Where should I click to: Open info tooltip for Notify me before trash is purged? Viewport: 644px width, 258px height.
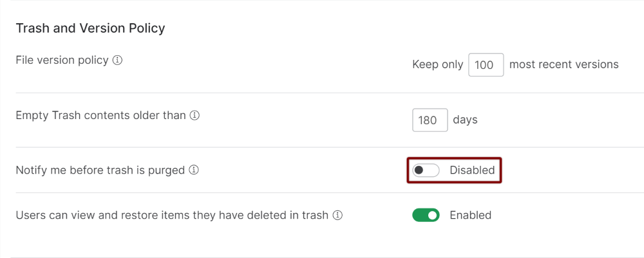pyautogui.click(x=194, y=170)
